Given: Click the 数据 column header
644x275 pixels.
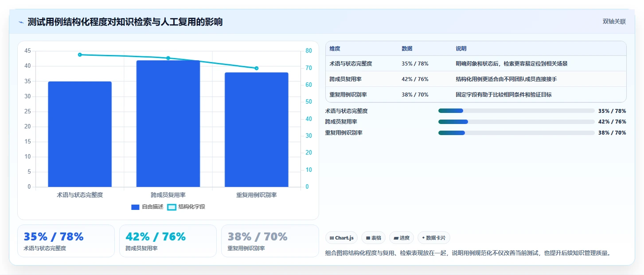Looking at the screenshot, I should [407, 49].
